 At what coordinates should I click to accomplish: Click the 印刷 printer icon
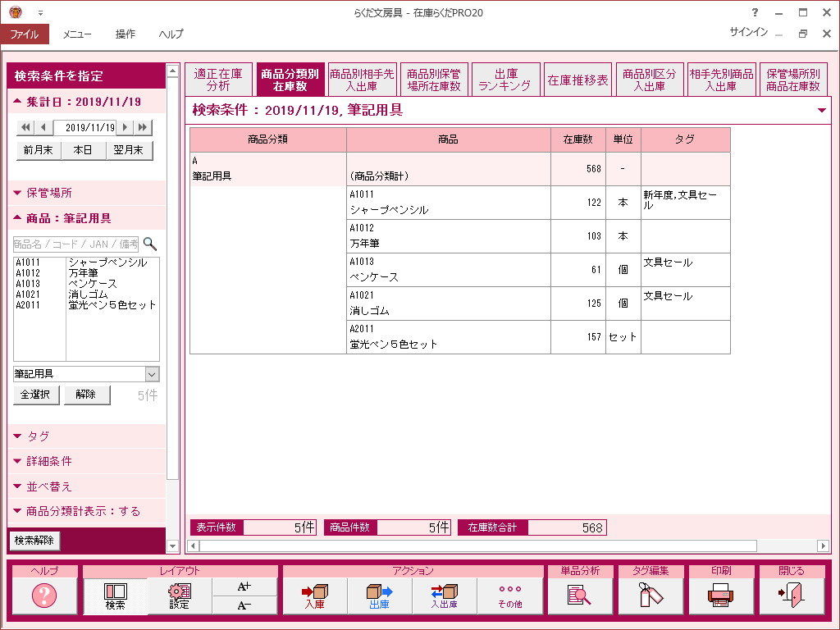tap(721, 596)
